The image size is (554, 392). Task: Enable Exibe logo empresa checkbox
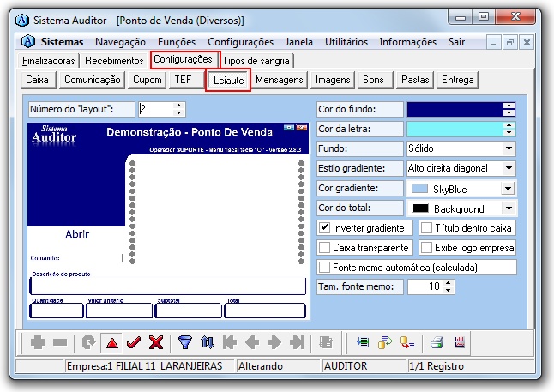tap(426, 247)
